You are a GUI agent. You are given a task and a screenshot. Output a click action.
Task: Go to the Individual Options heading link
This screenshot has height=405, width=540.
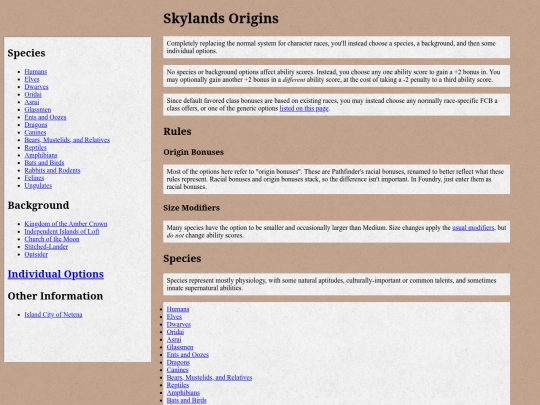(56, 274)
